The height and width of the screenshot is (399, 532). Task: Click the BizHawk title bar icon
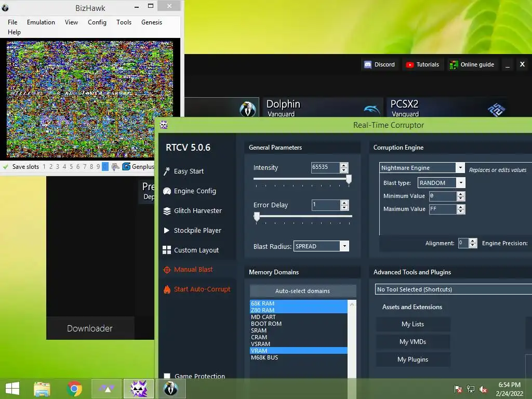pos(5,7)
